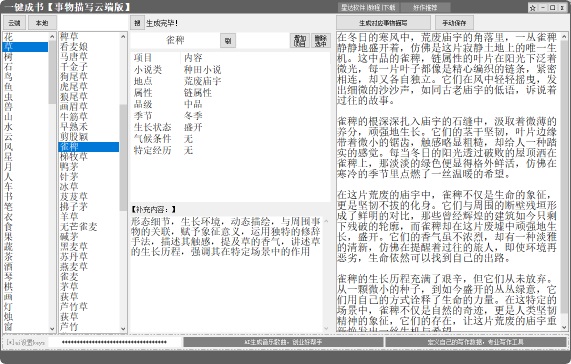Viewport: 571px width, 364px height.
Task: Click the star pin icon in title bar
Action: click(533, 8)
